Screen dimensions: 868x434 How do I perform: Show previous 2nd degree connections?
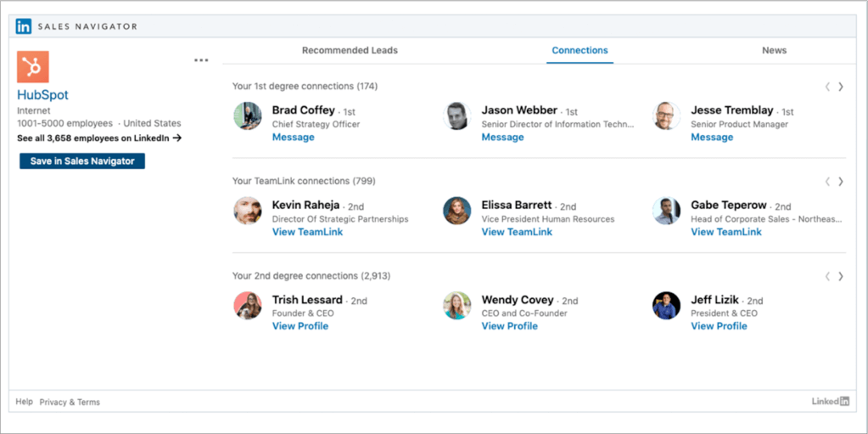pos(827,276)
